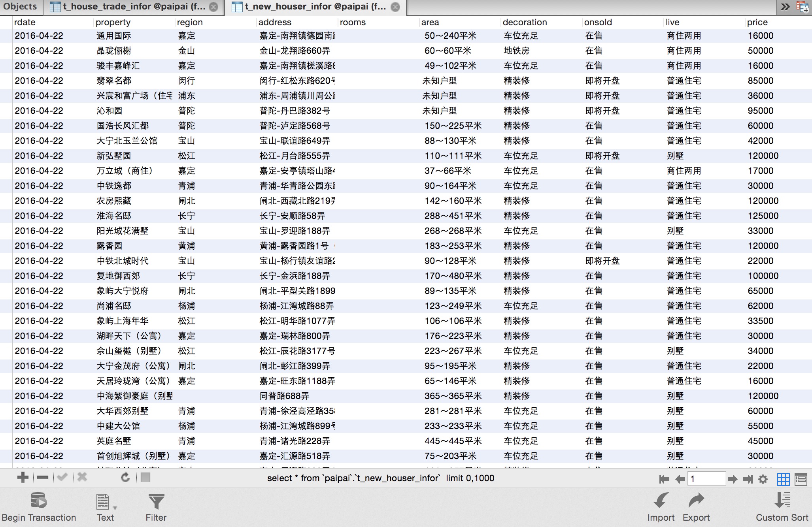Show hidden tabs with double-chevron

click(786, 7)
